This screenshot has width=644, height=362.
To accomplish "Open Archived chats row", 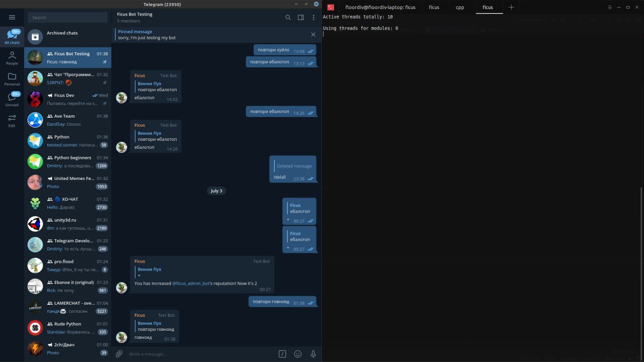I will click(68, 37).
